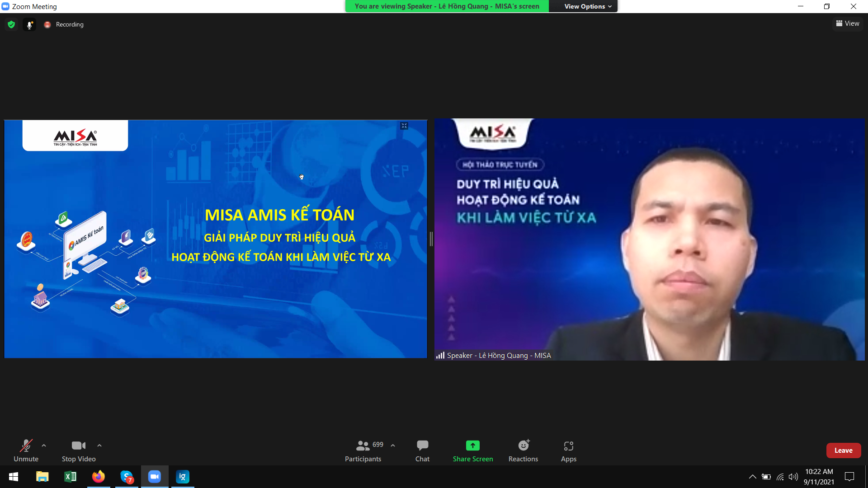Expand the caret next to Participants count
Viewport: 868px width, 488px height.
[393, 446]
